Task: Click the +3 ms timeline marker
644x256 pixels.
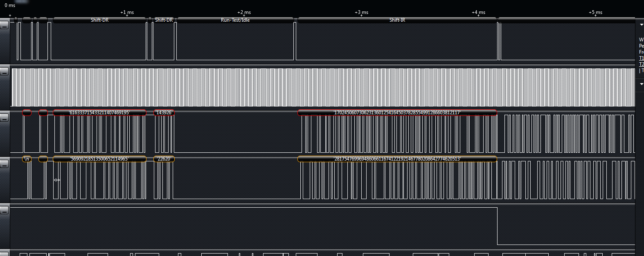Action: point(361,13)
